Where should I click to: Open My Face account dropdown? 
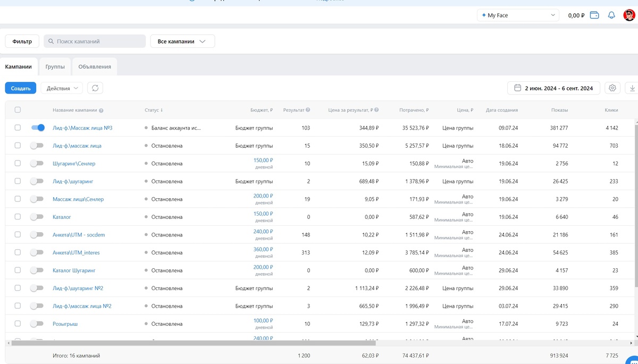518,15
